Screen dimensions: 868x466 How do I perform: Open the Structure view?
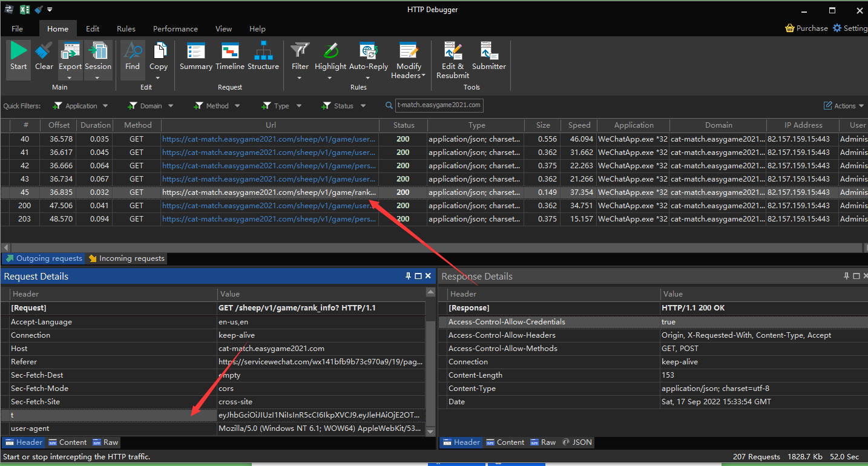coord(263,56)
